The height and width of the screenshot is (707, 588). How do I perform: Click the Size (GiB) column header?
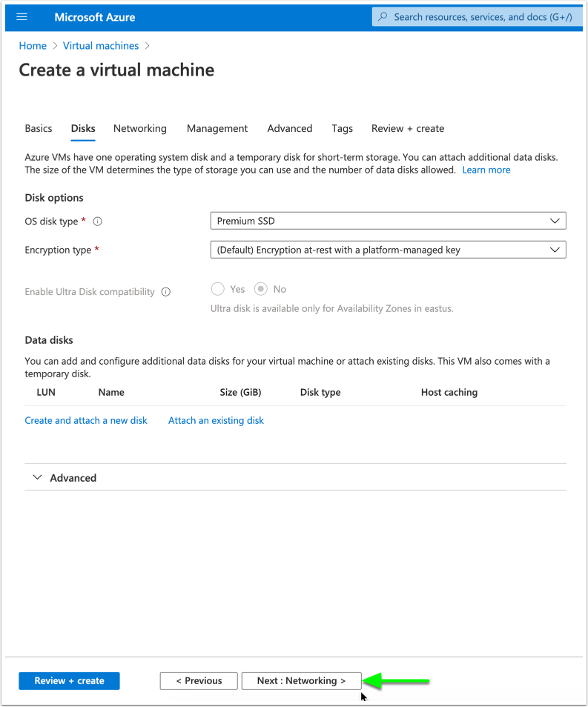tap(240, 392)
